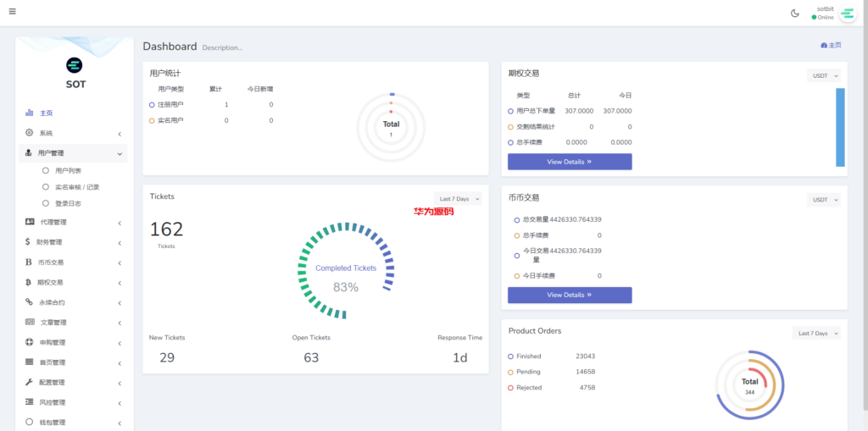This screenshot has width=868, height=431.
Task: Click the 主页 bar chart icon
Action: (30, 113)
